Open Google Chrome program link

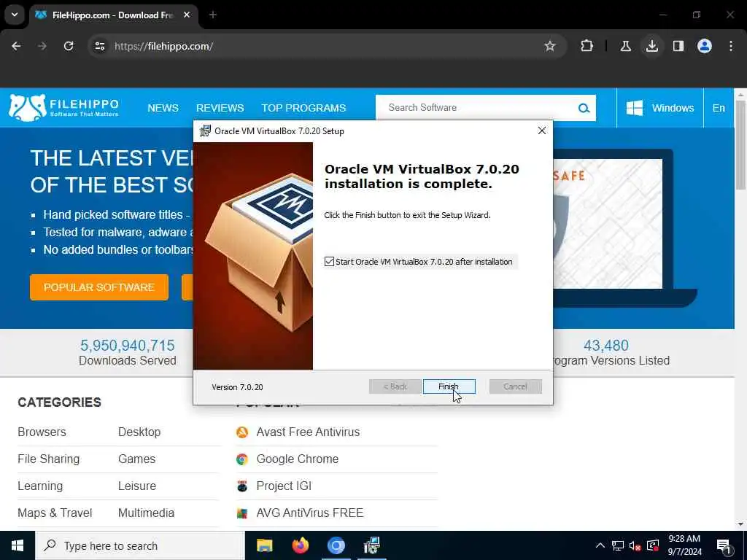tap(298, 459)
